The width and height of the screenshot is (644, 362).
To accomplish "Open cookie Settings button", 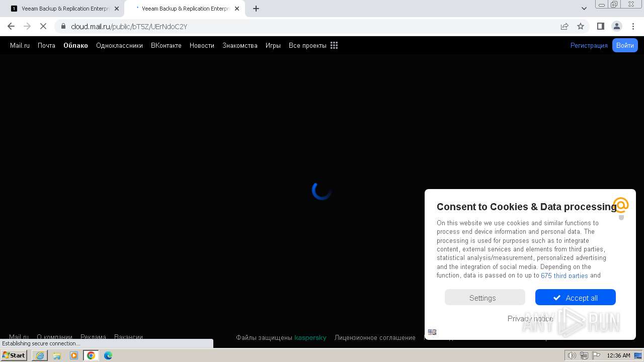I will pos(485,297).
